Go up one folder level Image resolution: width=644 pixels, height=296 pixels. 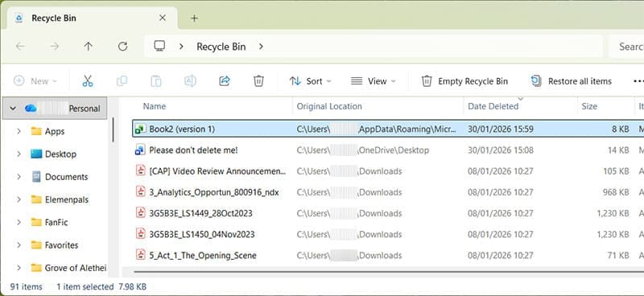coord(89,47)
